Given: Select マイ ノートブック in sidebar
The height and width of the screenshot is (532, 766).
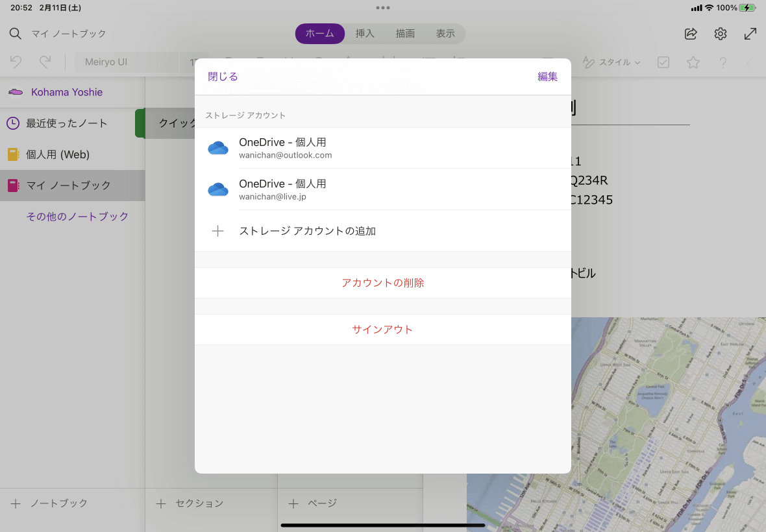Looking at the screenshot, I should tap(72, 186).
